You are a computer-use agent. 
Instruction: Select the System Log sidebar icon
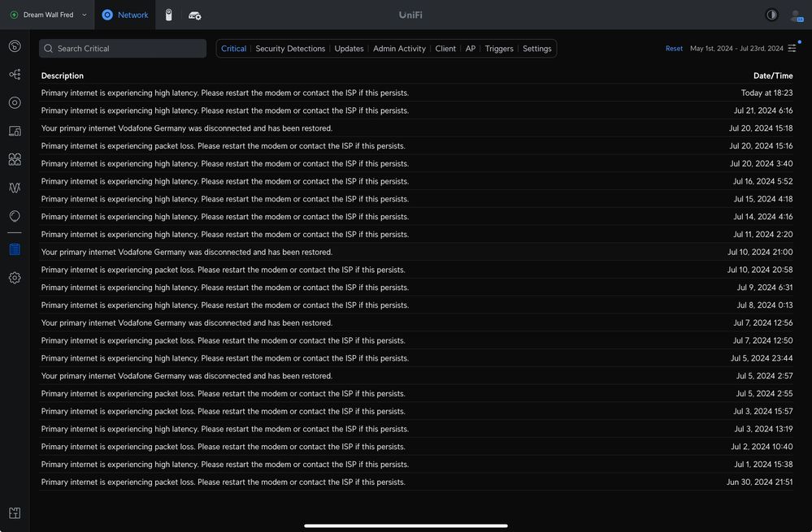(15, 249)
